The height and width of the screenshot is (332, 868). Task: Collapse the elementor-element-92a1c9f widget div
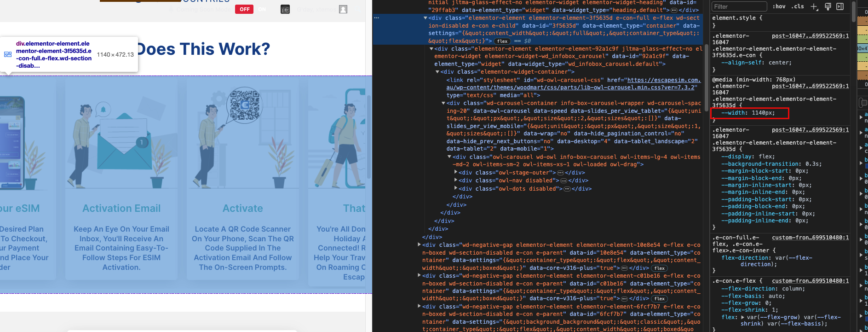point(431,49)
